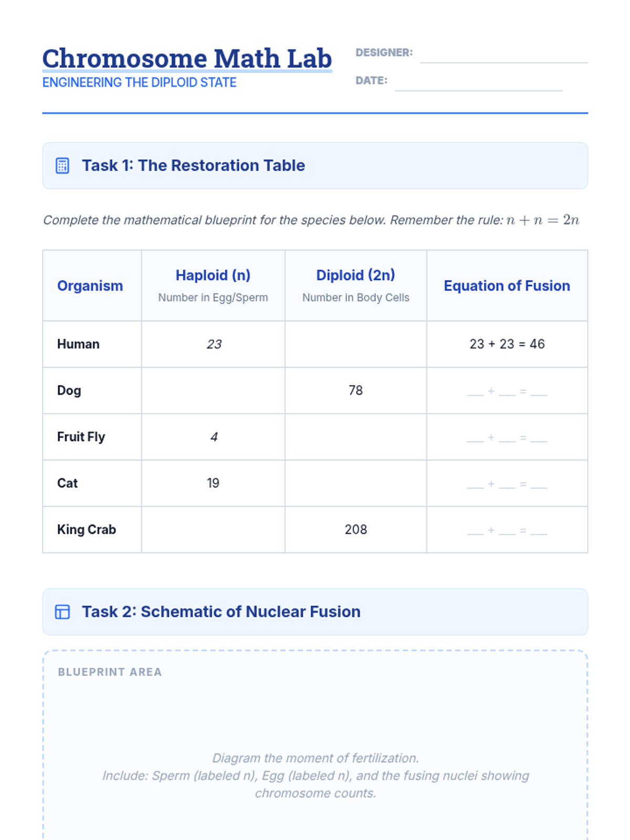Image resolution: width=630 pixels, height=840 pixels.
Task: Select the empty King Crab haploid cell
Action: tap(213, 530)
